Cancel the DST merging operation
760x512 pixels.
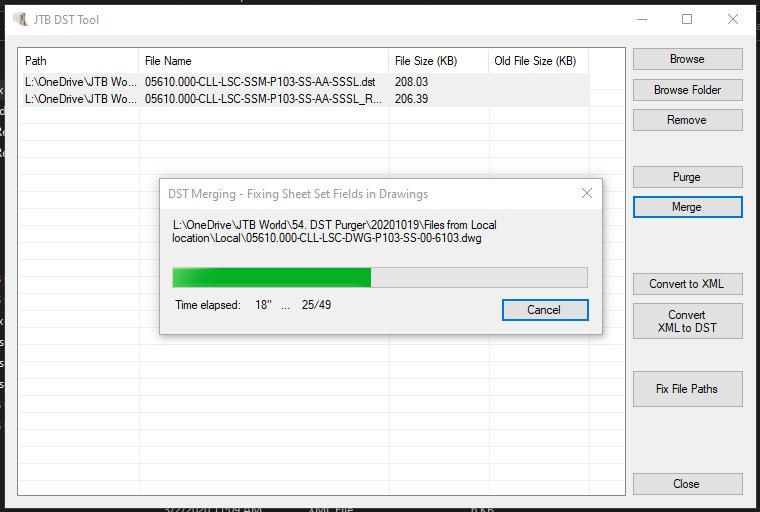(x=545, y=310)
